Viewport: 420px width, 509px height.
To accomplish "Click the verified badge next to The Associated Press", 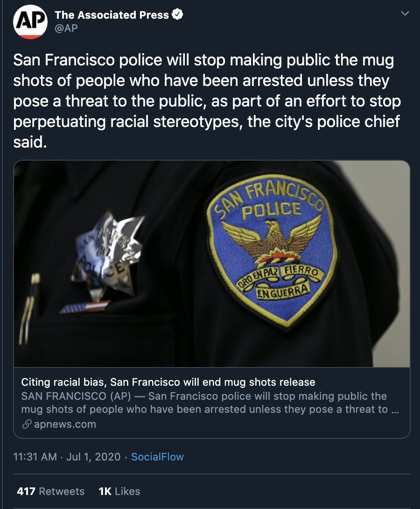I will (x=177, y=14).
